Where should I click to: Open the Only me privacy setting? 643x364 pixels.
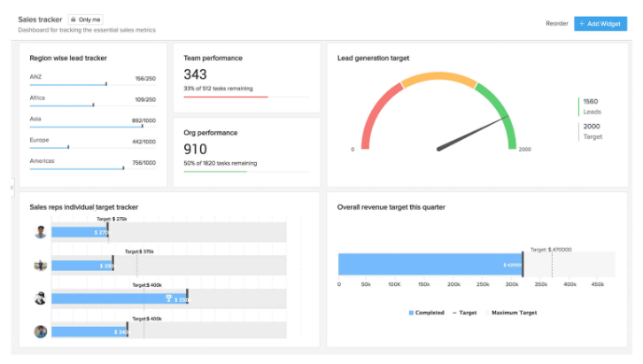85,19
